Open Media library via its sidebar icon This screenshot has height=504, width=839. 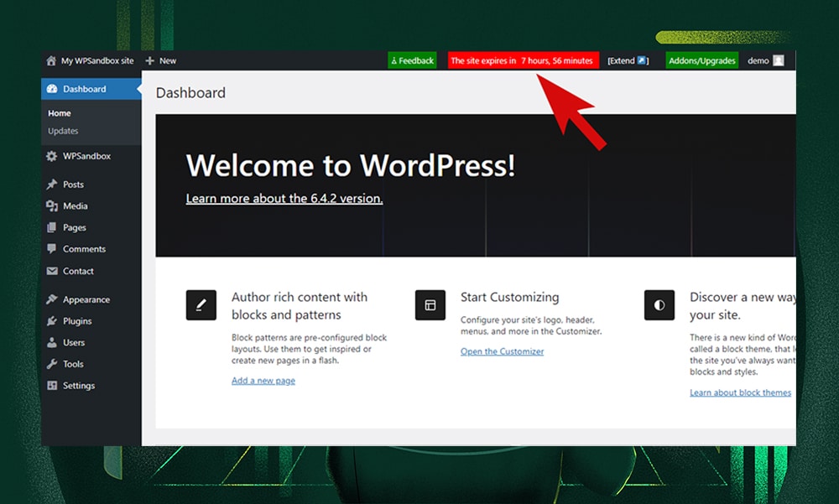(x=53, y=205)
